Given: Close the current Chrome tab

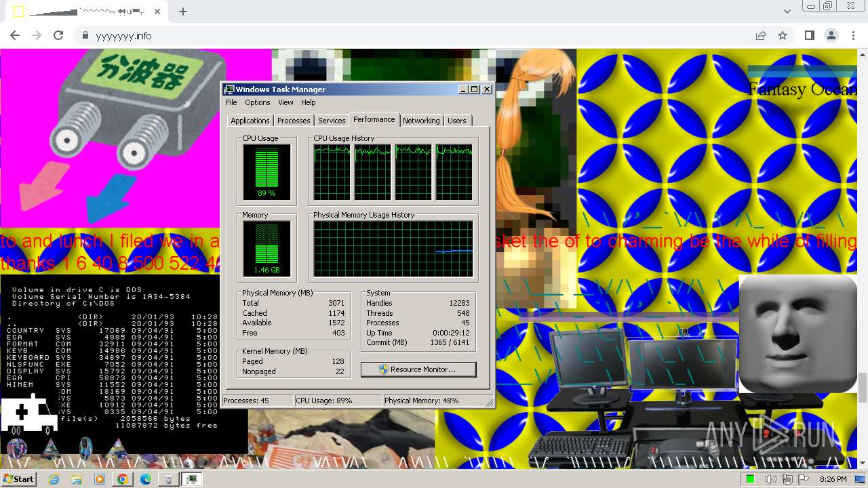Looking at the screenshot, I should click(x=157, y=12).
